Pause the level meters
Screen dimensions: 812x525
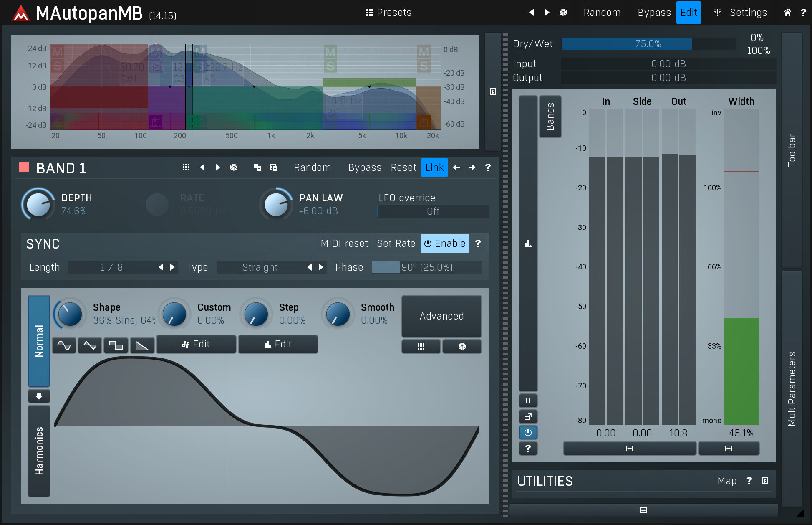point(528,401)
